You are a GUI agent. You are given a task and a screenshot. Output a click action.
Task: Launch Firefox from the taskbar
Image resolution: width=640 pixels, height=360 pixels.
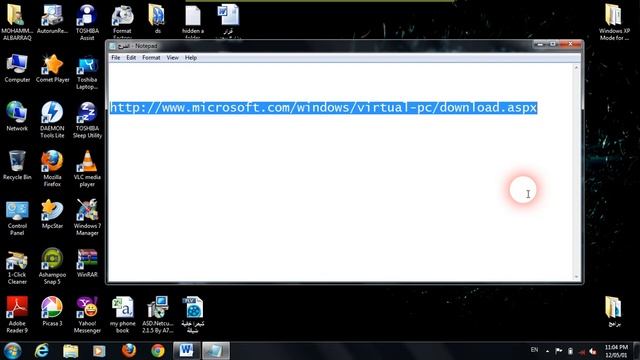click(129, 351)
